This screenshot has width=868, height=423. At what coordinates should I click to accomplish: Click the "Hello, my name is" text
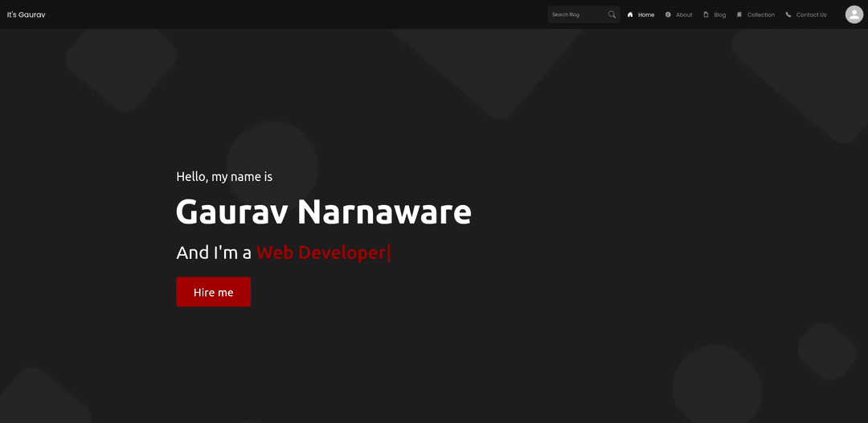[224, 177]
